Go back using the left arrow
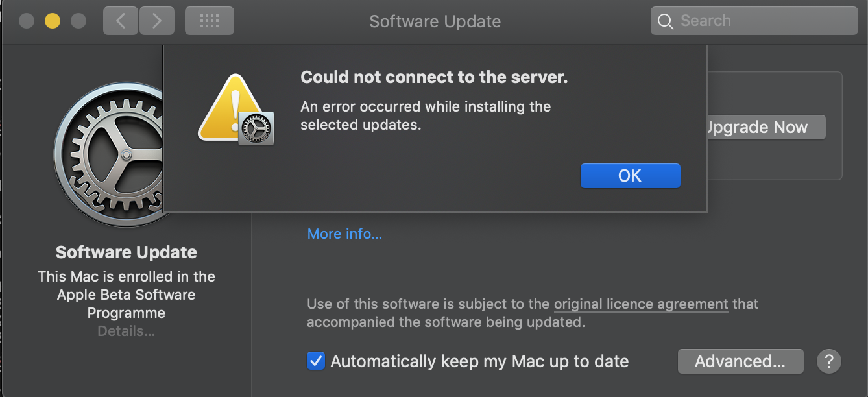The width and height of the screenshot is (868, 397). coord(120,21)
